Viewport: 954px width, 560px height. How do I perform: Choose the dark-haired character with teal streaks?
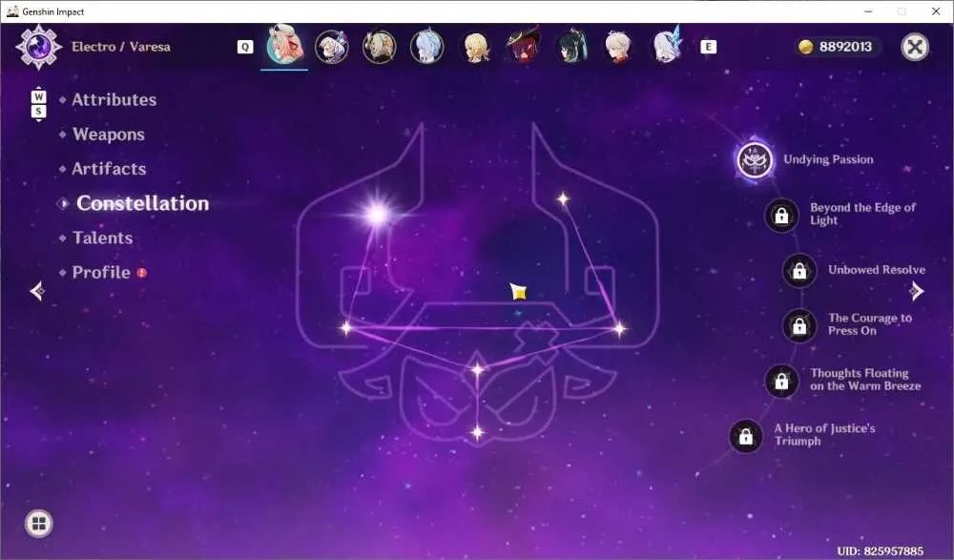coord(570,47)
